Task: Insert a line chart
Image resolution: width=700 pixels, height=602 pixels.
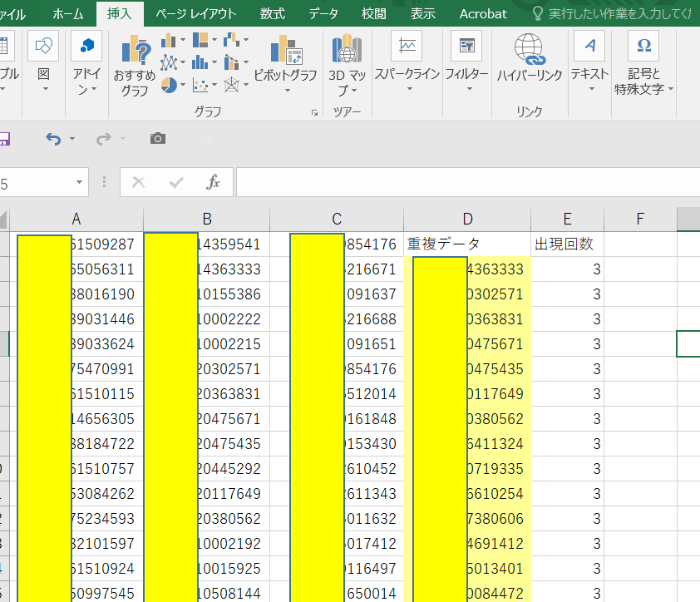Action: click(x=168, y=62)
